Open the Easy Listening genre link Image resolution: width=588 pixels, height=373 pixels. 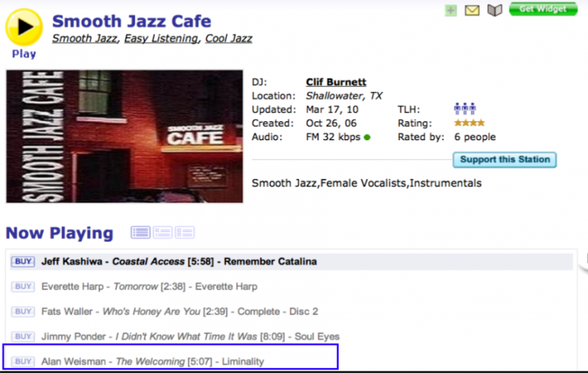(161, 38)
